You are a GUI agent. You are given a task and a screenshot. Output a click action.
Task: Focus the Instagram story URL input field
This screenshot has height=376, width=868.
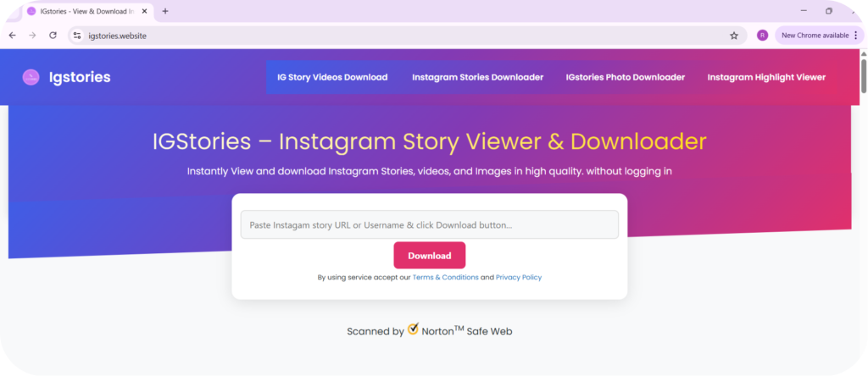pyautogui.click(x=429, y=224)
